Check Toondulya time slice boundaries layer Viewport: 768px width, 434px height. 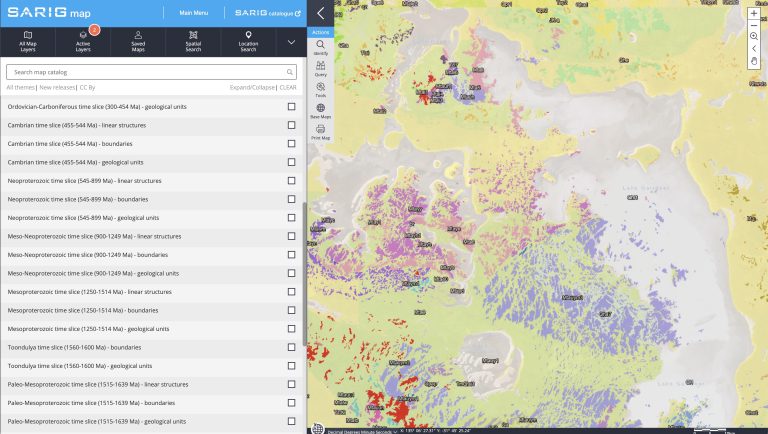[x=291, y=347]
